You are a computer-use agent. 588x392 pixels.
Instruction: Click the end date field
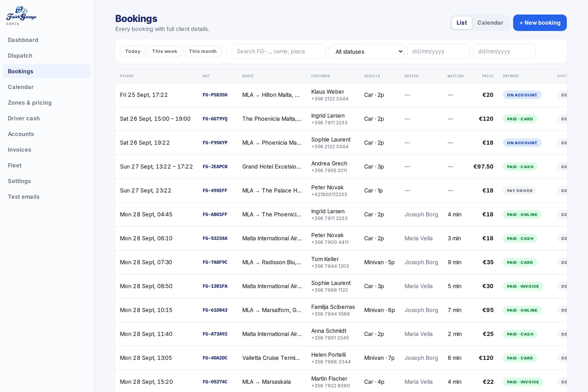coord(504,51)
